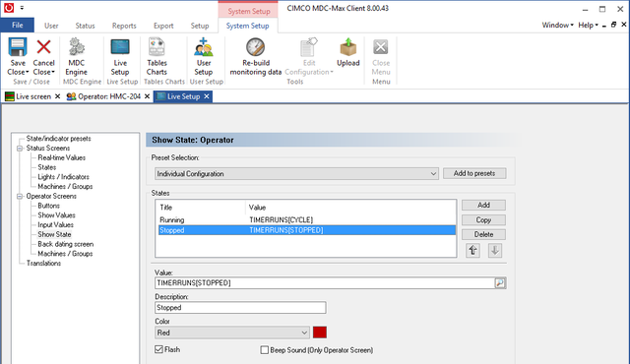
Task: Click the Description input field
Action: point(240,308)
